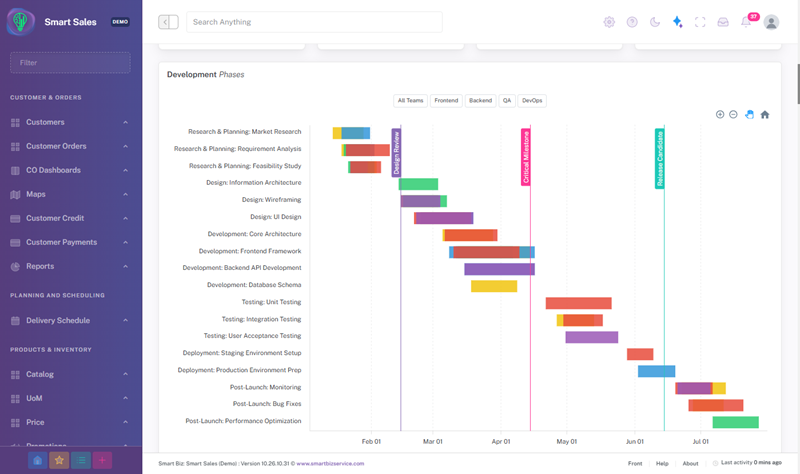This screenshot has height=474, width=800.
Task: Expand the Customers menu chevron
Action: [126, 122]
